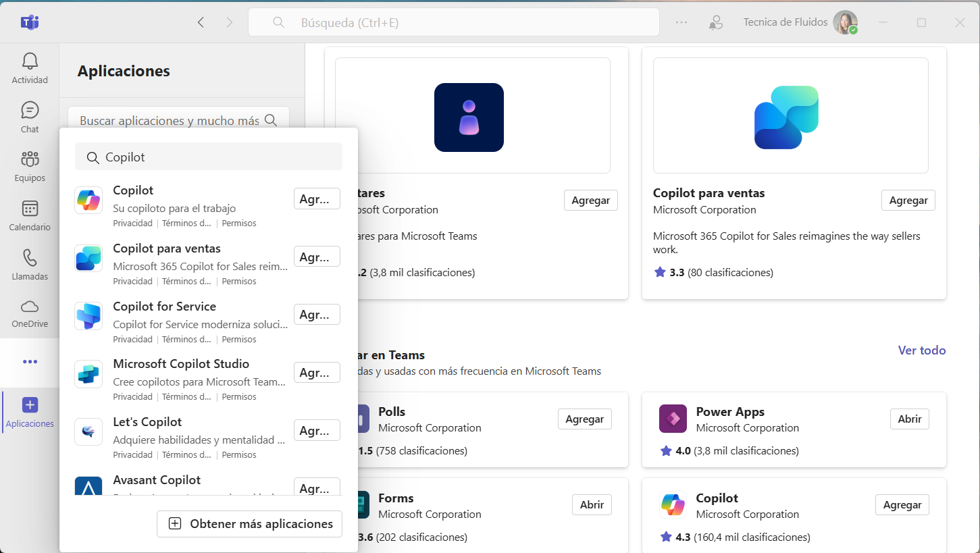Screen dimensions: 980x553
Task: Select Copilot para ventas in search results
Action: (167, 248)
